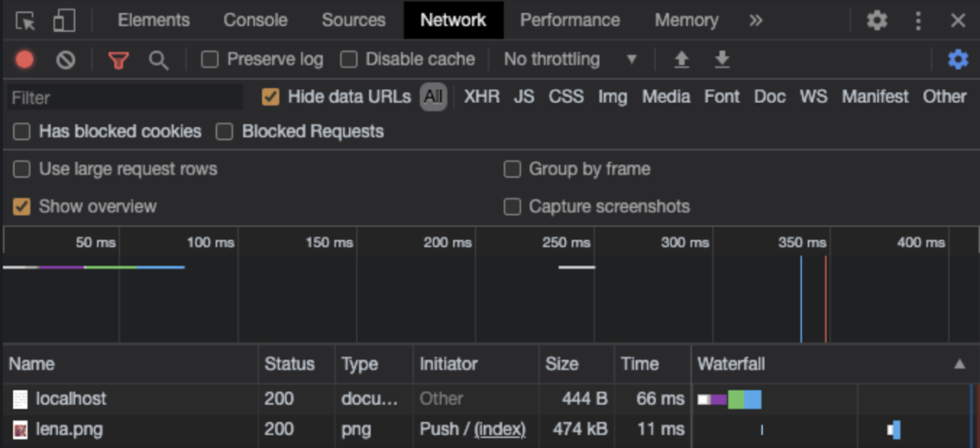Screen dimensions: 980x448
Task: Open the blue network settings gear
Action: (957, 60)
